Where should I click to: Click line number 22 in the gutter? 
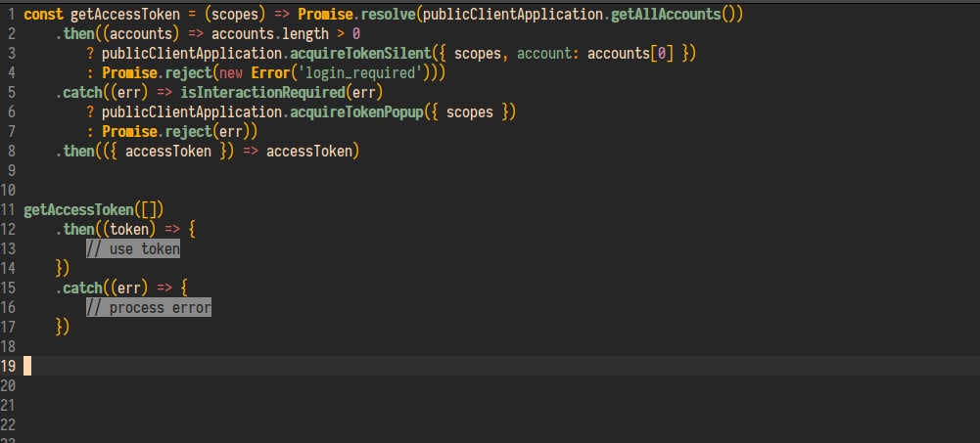coord(8,424)
